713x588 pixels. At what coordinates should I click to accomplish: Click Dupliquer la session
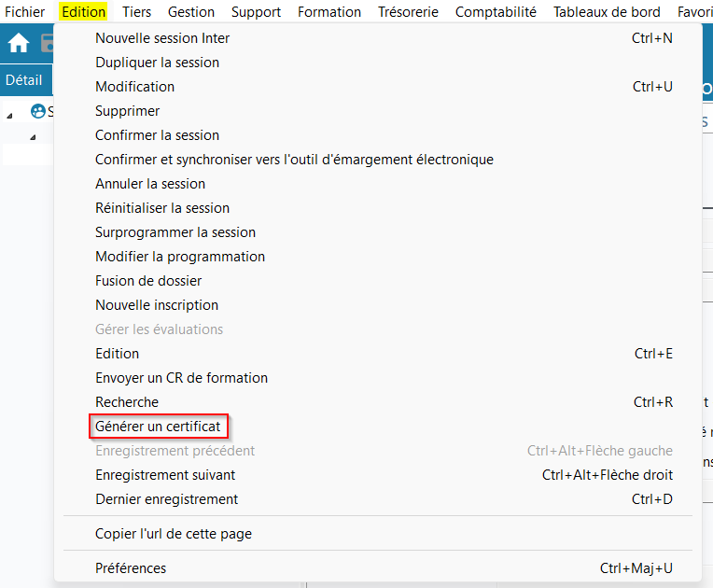157,63
